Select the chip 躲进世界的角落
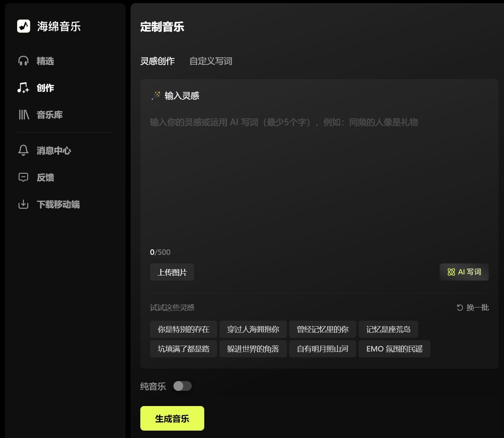The image size is (504, 438). point(253,349)
